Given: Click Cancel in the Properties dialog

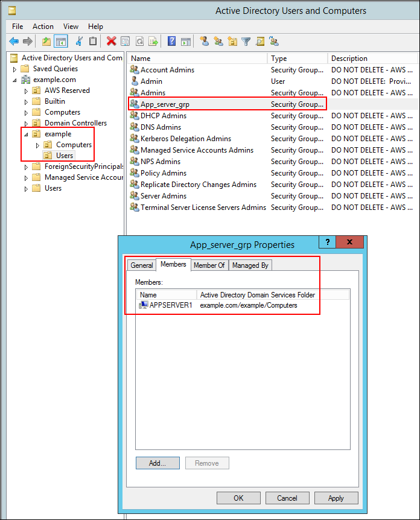Looking at the screenshot, I should point(287,498).
